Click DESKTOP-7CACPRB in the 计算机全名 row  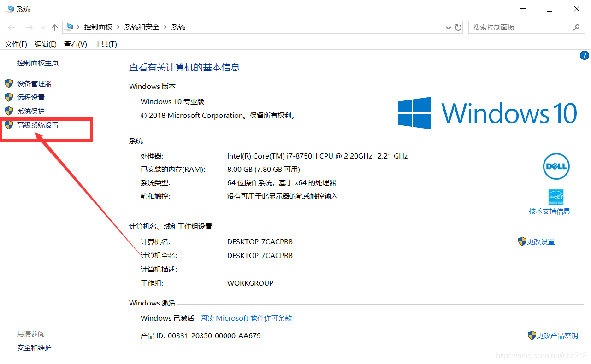(260, 255)
